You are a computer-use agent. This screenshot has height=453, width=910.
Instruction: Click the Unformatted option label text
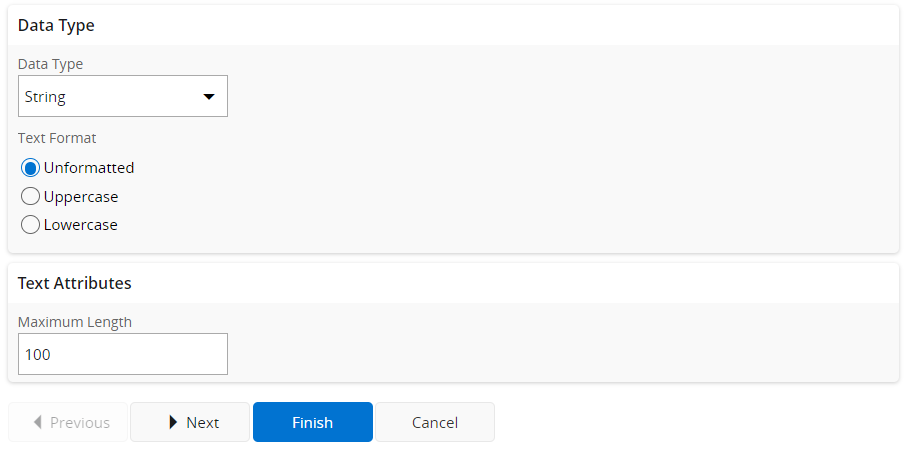(x=89, y=168)
